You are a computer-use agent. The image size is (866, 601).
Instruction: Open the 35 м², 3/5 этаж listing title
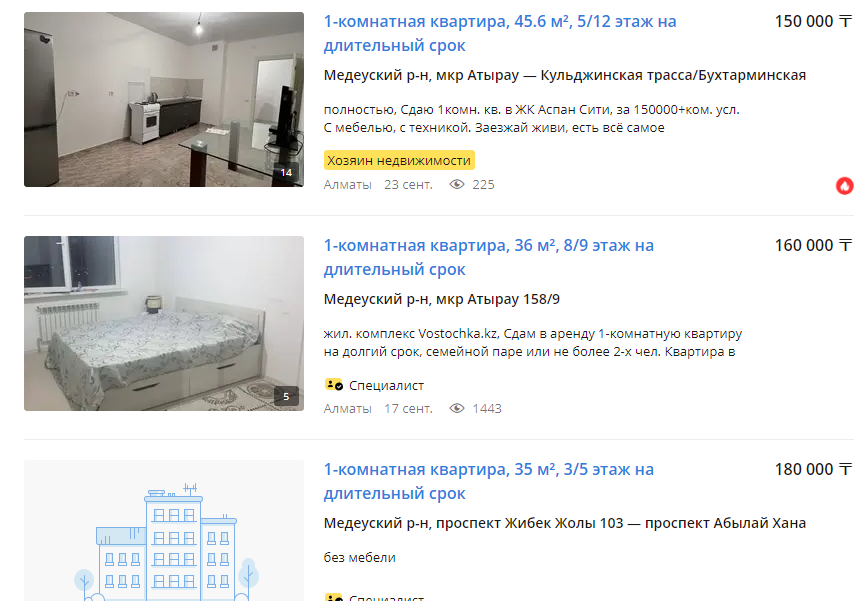coord(489,481)
